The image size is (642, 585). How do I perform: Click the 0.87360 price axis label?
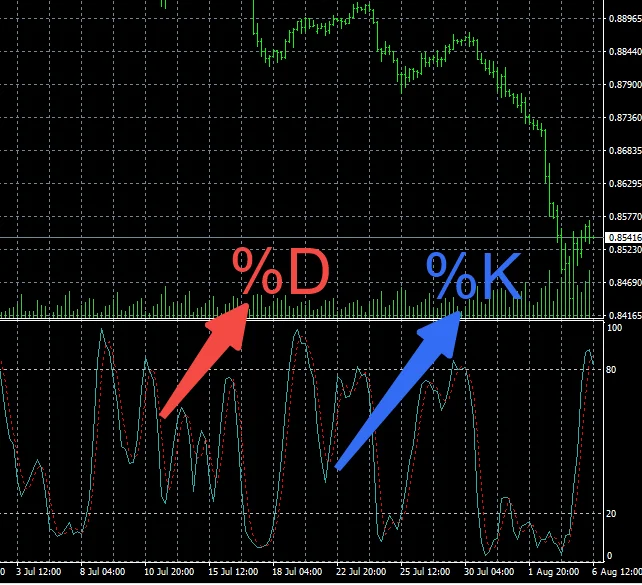pyautogui.click(x=625, y=118)
